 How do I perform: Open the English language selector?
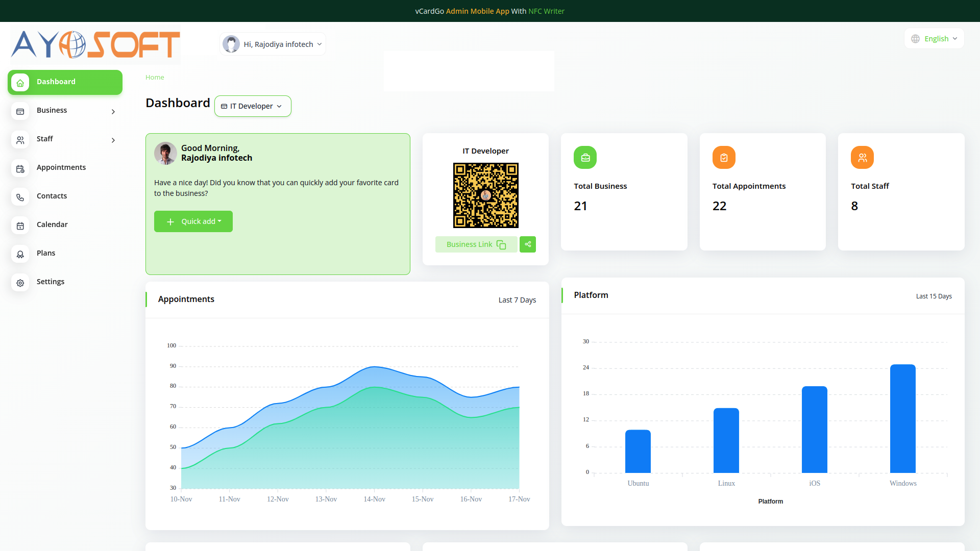click(x=934, y=39)
